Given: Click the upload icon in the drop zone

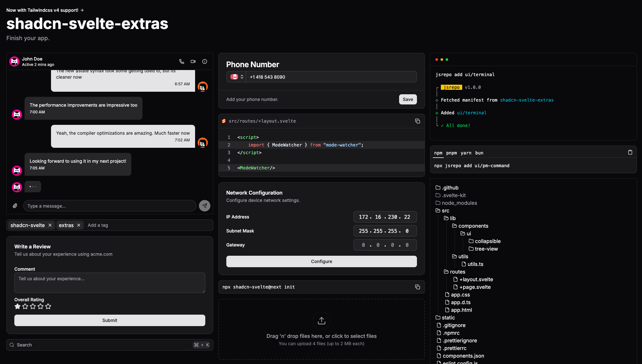Looking at the screenshot, I should pos(321,320).
